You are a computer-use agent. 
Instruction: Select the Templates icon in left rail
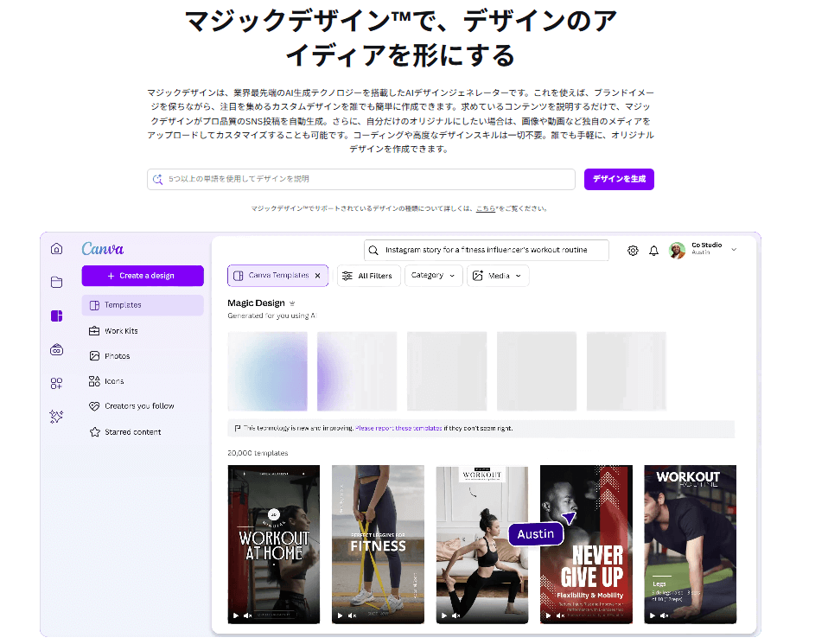click(56, 316)
